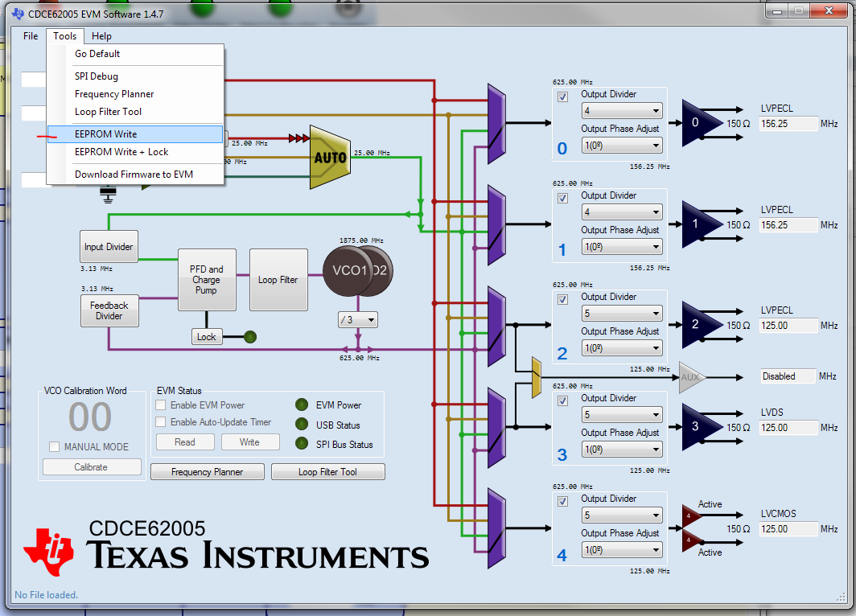
Task: Click the Read button in EVM Status
Action: (185, 441)
